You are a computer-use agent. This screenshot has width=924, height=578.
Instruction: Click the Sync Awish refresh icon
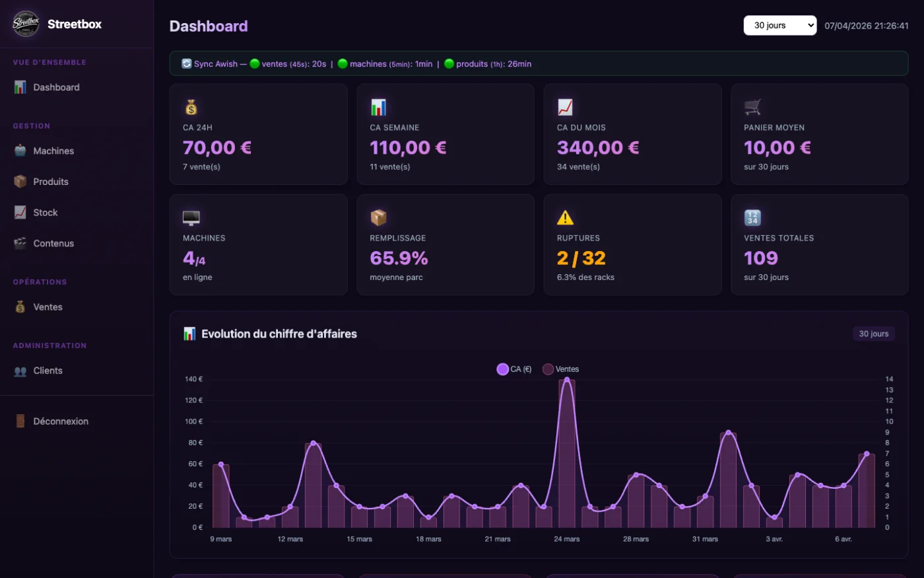pyautogui.click(x=187, y=64)
